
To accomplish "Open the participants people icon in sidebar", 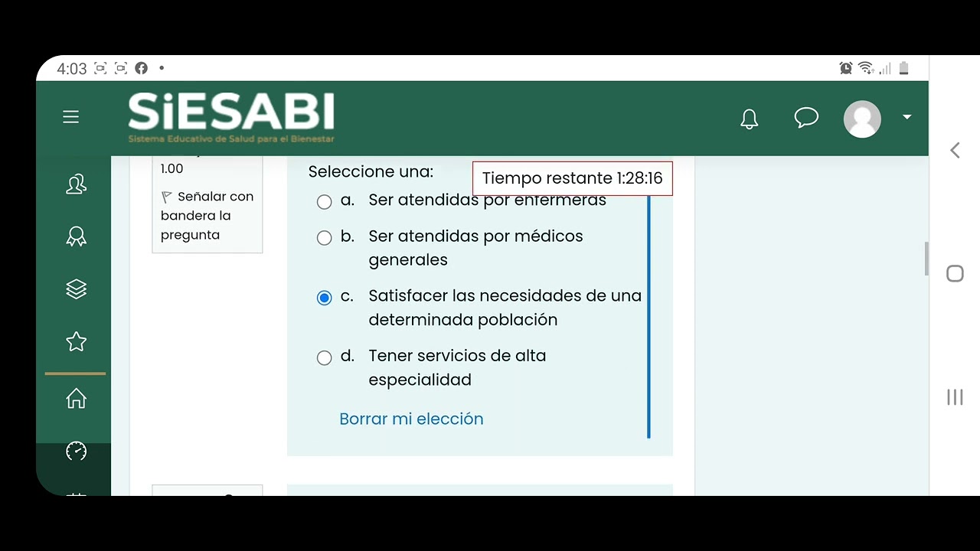I will 77,184.
